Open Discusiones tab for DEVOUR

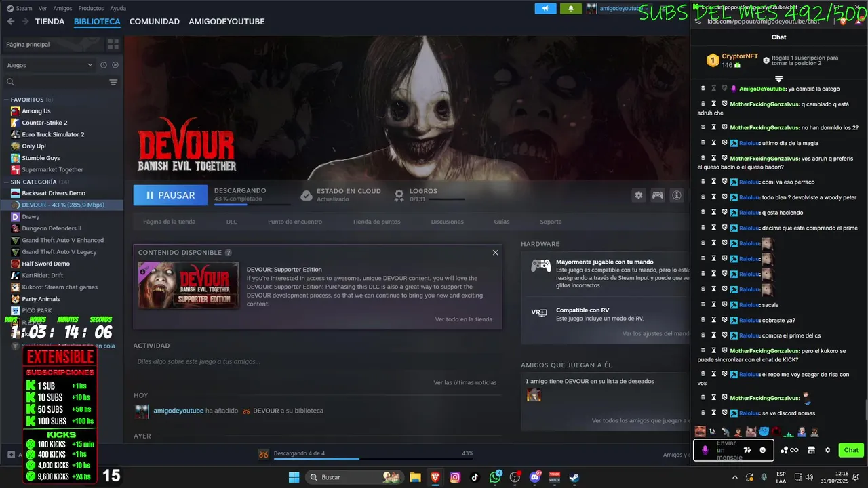pyautogui.click(x=448, y=222)
